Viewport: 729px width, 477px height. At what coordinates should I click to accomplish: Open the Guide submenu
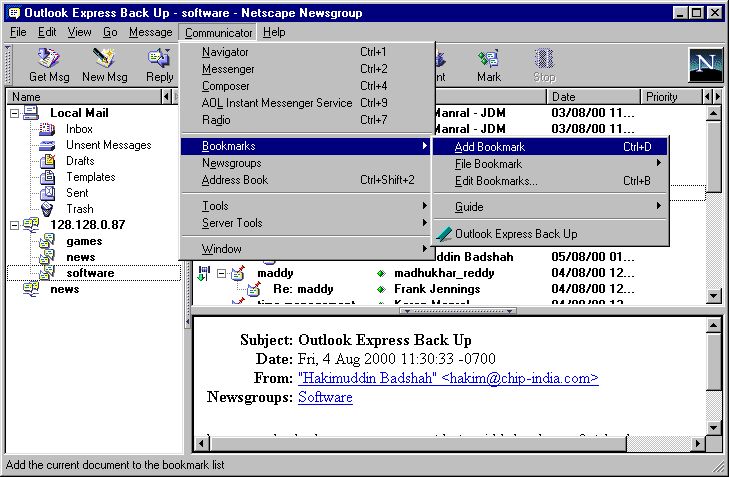[x=551, y=207]
